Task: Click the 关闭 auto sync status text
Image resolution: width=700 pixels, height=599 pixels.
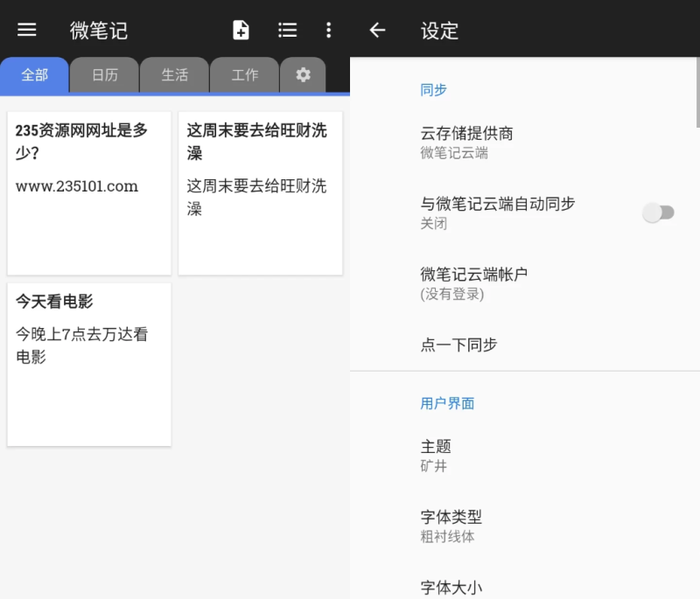Action: [x=433, y=224]
